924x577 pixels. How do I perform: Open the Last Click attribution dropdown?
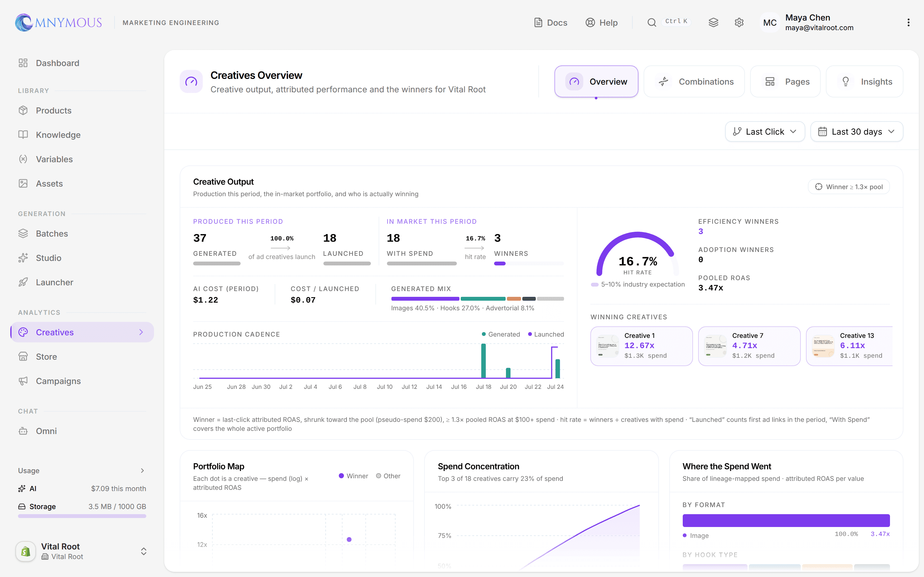[765, 132]
